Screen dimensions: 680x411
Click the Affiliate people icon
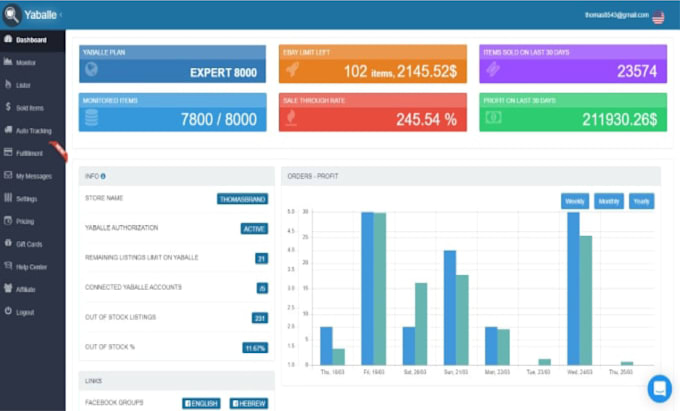click(8, 288)
